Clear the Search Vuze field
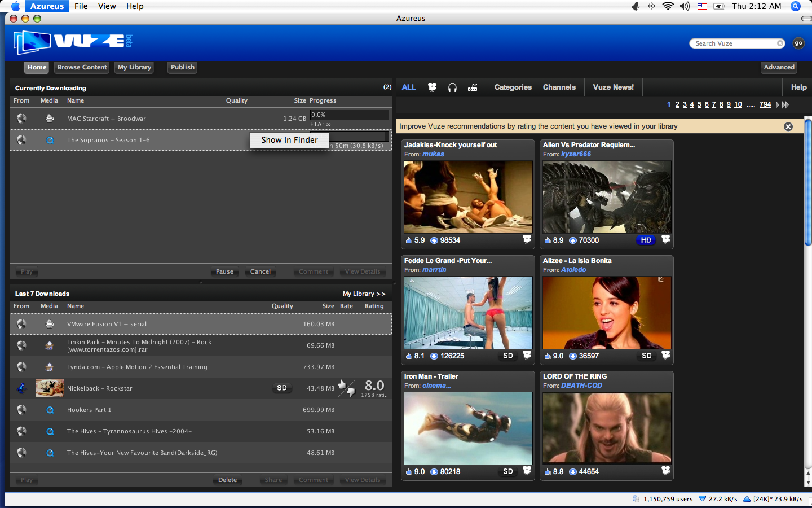 [780, 43]
